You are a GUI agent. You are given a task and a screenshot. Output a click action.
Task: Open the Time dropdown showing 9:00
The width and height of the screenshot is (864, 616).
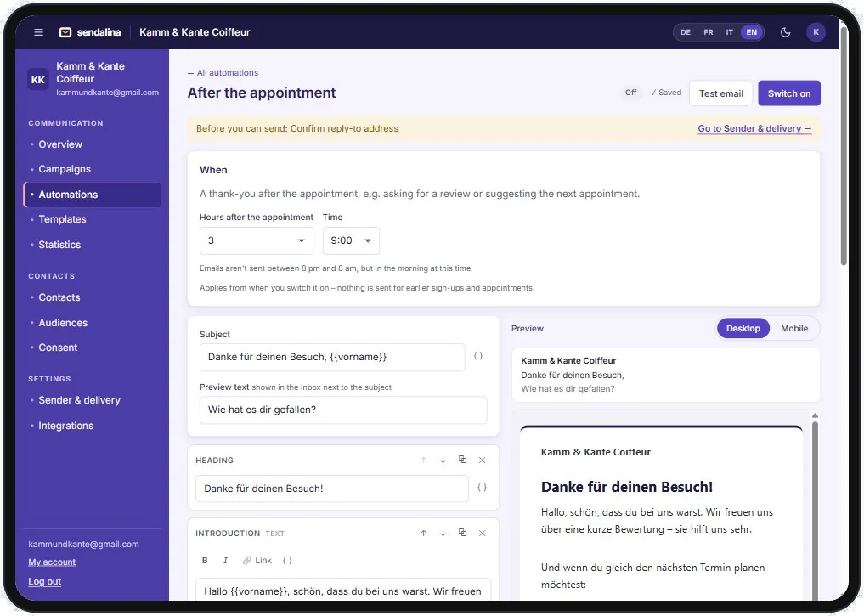351,240
